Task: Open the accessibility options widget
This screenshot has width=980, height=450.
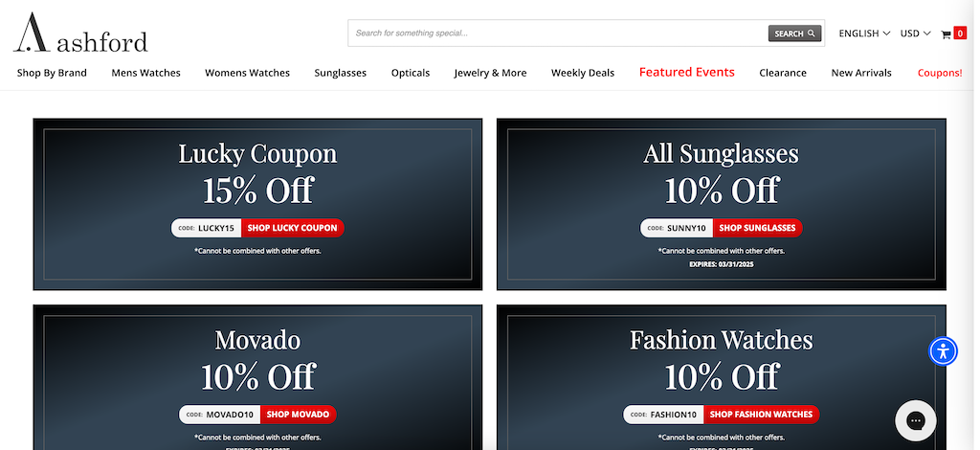Action: click(943, 351)
